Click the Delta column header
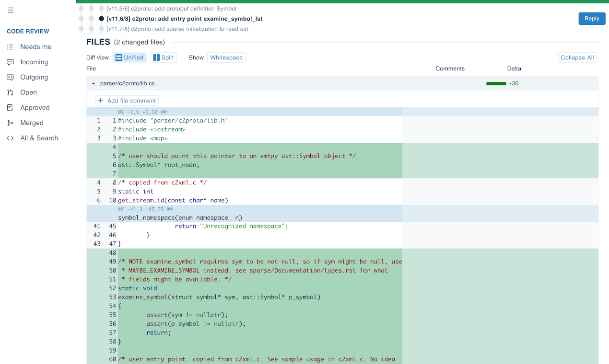This screenshot has height=364, width=609. pos(514,68)
